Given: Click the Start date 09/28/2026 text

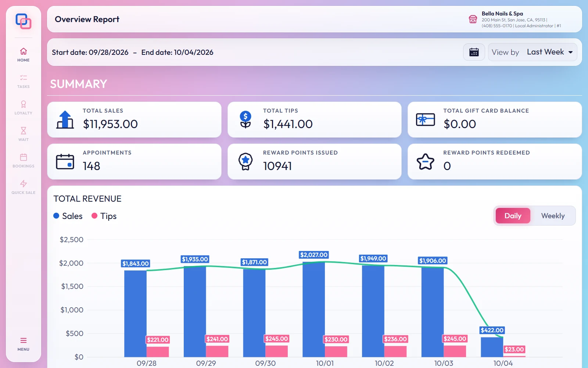Looking at the screenshot, I should [90, 52].
